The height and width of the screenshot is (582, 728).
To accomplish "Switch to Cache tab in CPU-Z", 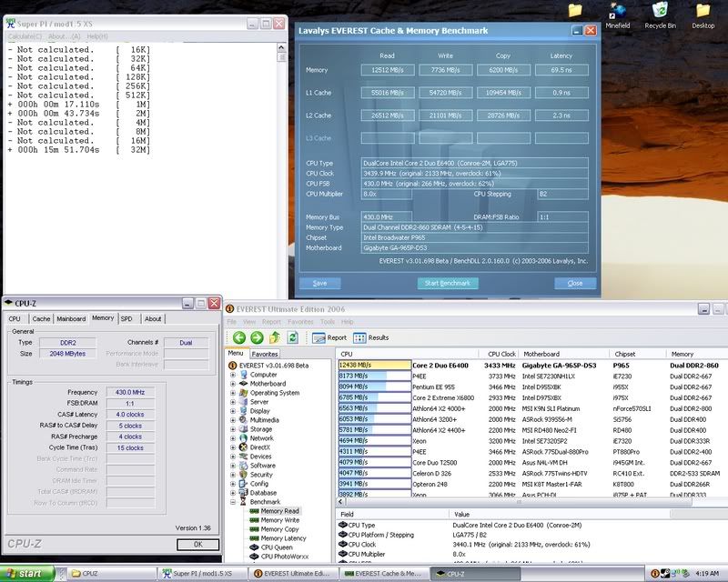I will pyautogui.click(x=41, y=319).
